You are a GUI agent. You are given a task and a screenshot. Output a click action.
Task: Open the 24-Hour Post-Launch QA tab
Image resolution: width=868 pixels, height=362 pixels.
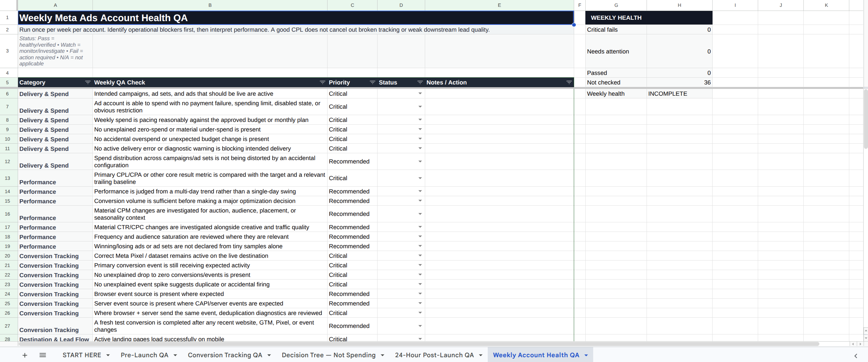point(434,355)
